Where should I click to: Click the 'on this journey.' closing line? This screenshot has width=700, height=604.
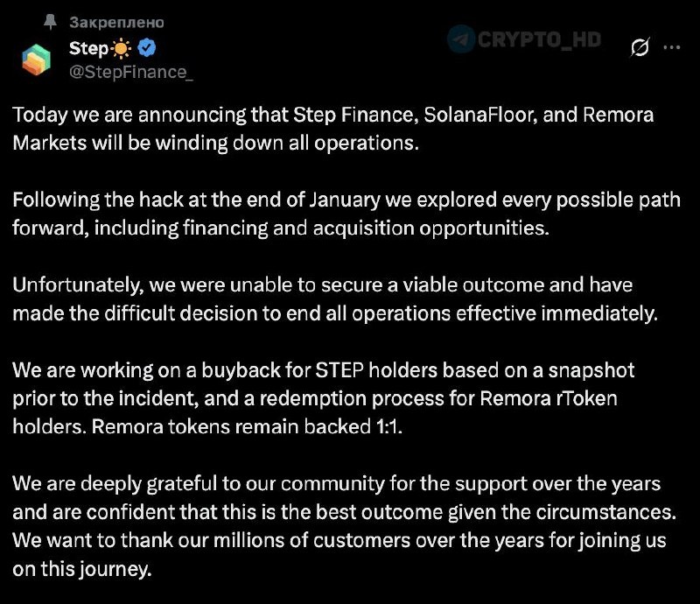82,569
